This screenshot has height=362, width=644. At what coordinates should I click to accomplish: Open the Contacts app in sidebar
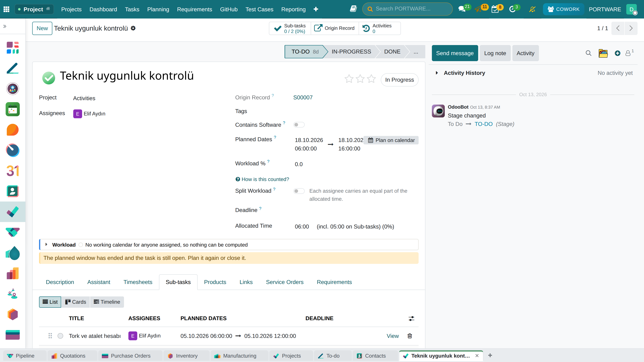[12, 191]
